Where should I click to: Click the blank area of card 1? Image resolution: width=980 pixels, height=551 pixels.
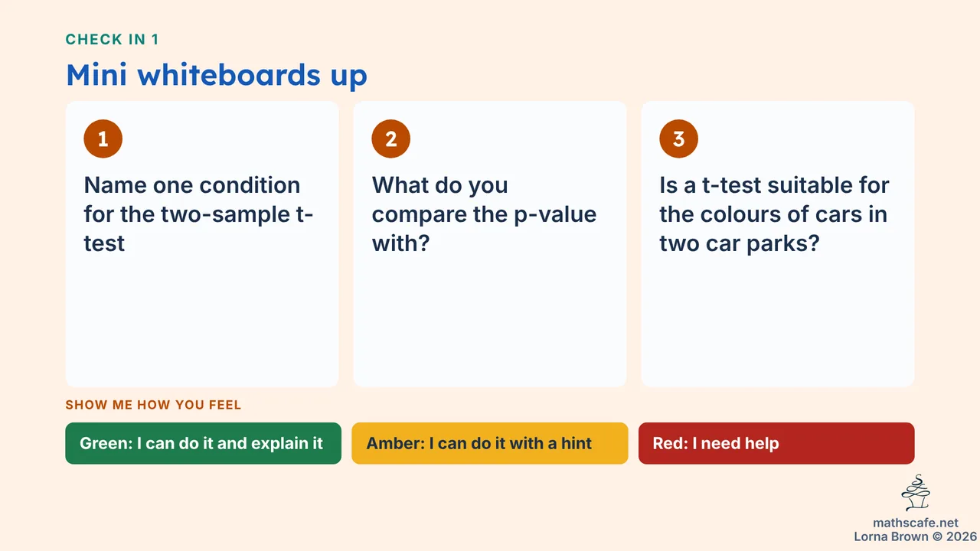click(x=202, y=321)
